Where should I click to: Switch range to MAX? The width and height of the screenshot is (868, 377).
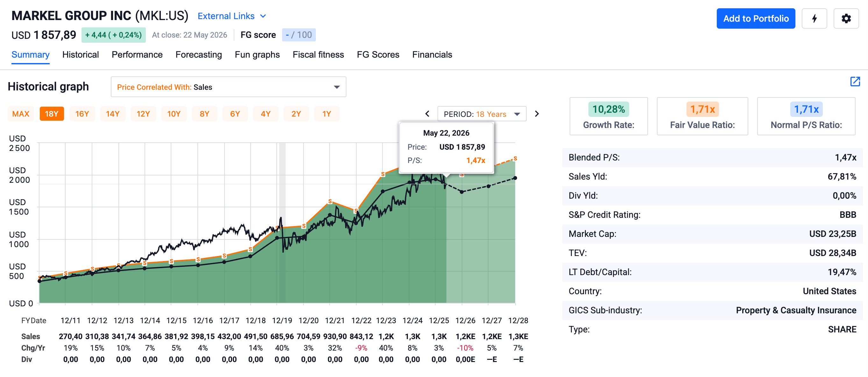pyautogui.click(x=21, y=114)
